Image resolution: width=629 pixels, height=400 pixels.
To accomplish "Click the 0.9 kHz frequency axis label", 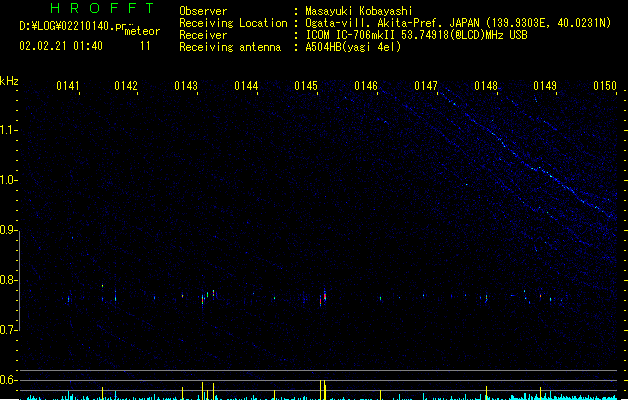I will (x=7, y=229).
